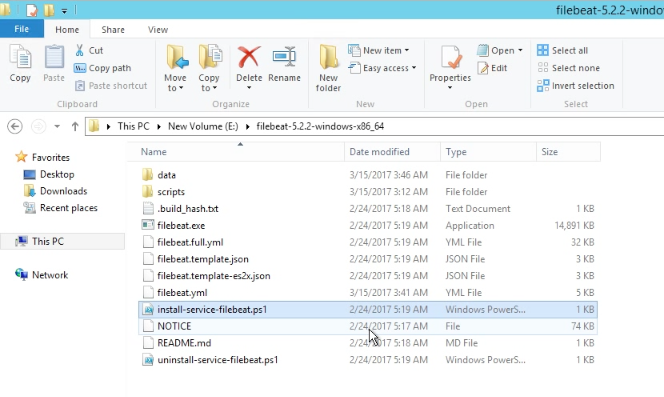Click Select all in the ribbon
This screenshot has height=397, width=664.
click(x=562, y=50)
